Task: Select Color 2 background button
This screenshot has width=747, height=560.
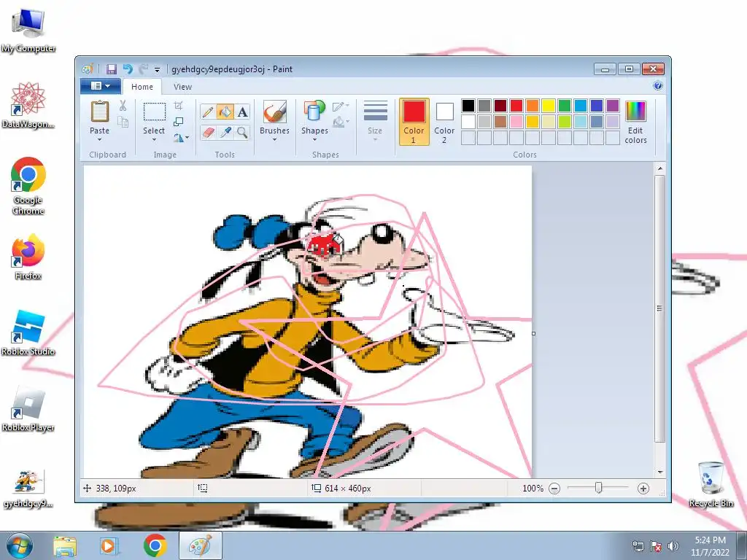Action: 444,122
